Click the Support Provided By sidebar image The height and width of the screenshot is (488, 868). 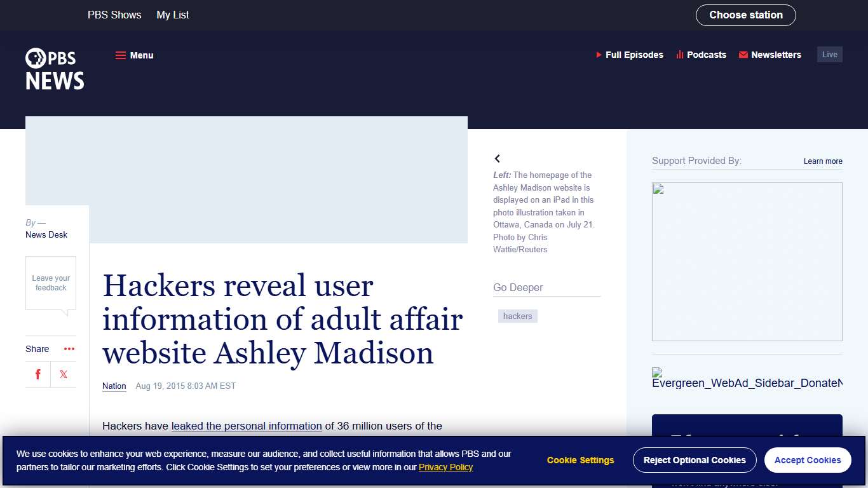tap(747, 261)
